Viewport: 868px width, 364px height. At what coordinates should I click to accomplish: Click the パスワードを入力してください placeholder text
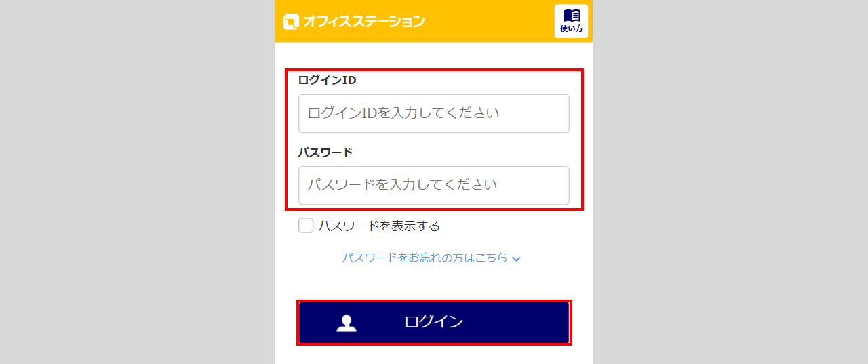[402, 185]
